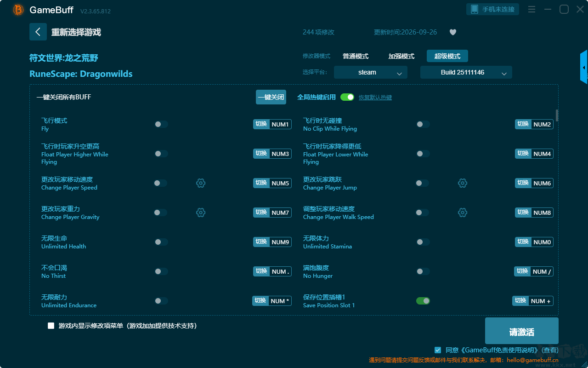588x368 pixels.
Task: Click the 恢复默认热键 restore default hotkeys link
Action: click(375, 98)
